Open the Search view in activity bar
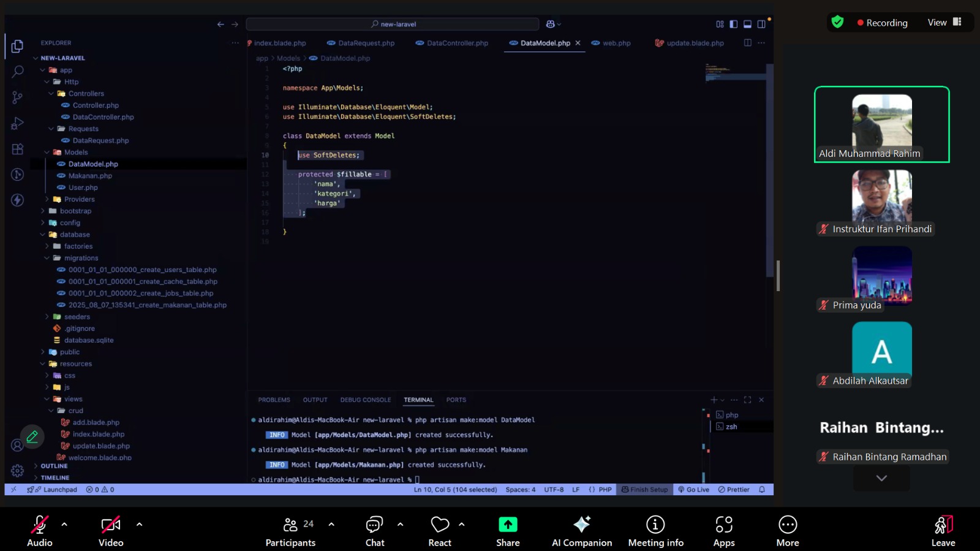This screenshot has width=980, height=551. pos(18,72)
